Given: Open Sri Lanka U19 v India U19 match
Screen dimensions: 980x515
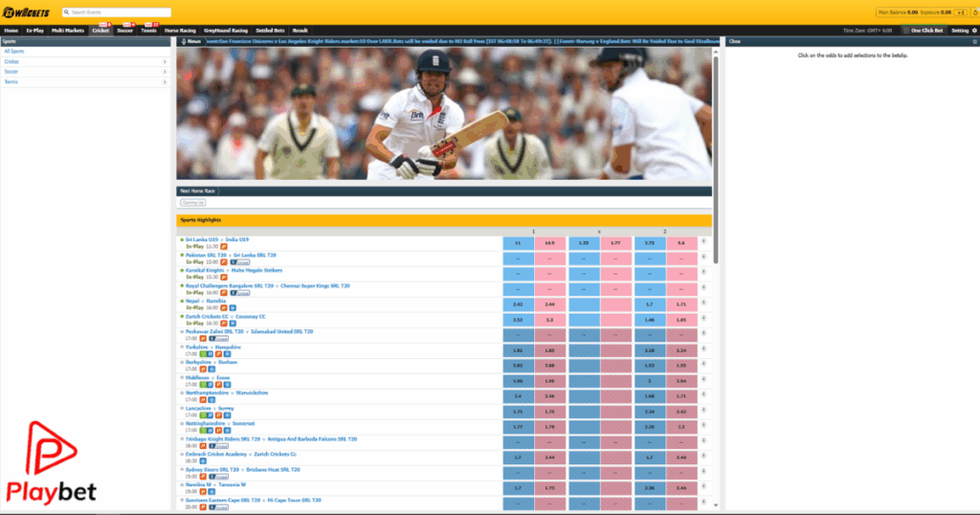Looking at the screenshot, I should coord(217,239).
